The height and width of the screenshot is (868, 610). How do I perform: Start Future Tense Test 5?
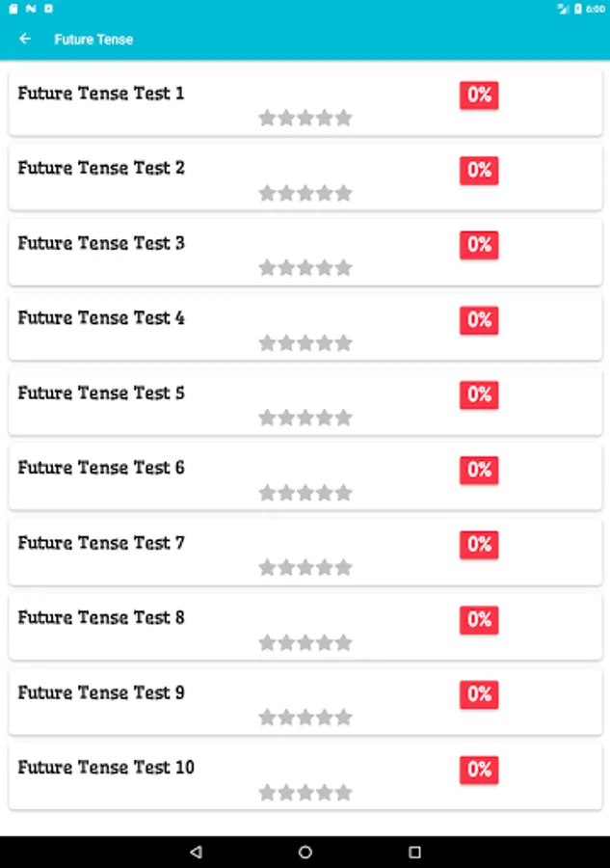[x=101, y=393]
